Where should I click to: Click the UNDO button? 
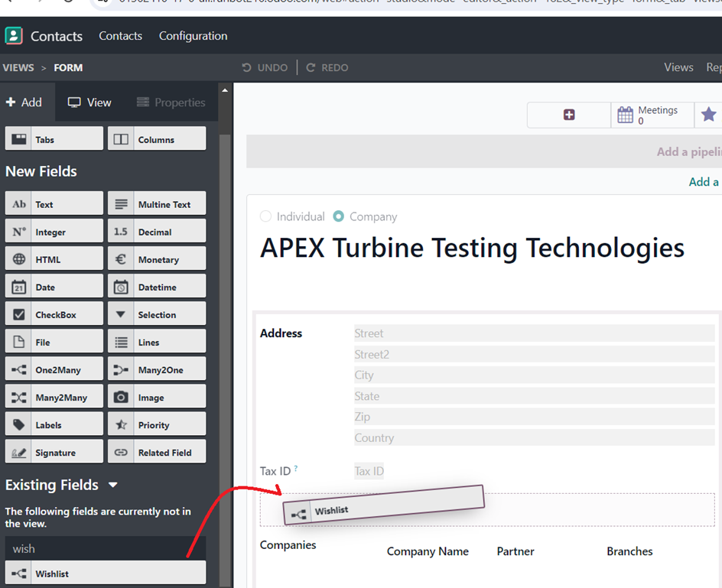[x=265, y=68]
